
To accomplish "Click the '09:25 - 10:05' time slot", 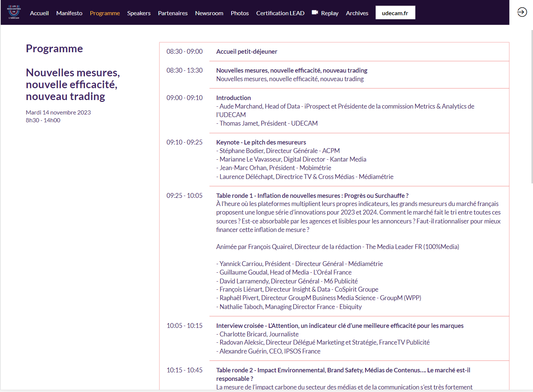I will [x=185, y=196].
